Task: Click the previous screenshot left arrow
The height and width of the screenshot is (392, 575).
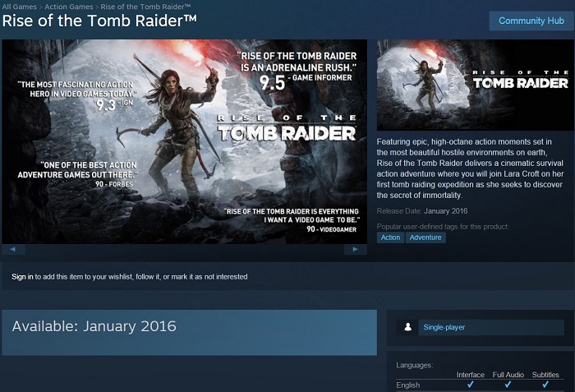Action: (x=13, y=250)
